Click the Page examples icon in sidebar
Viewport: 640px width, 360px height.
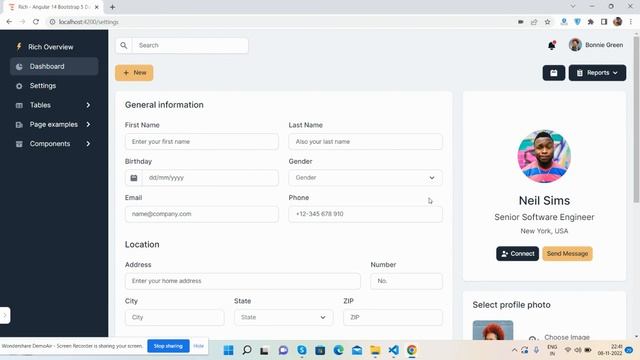(x=19, y=124)
